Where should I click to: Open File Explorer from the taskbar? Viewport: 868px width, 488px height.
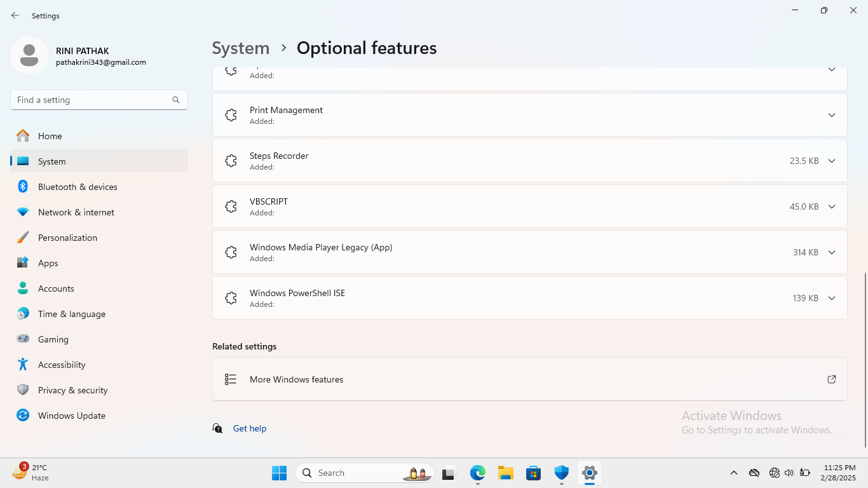click(505, 473)
